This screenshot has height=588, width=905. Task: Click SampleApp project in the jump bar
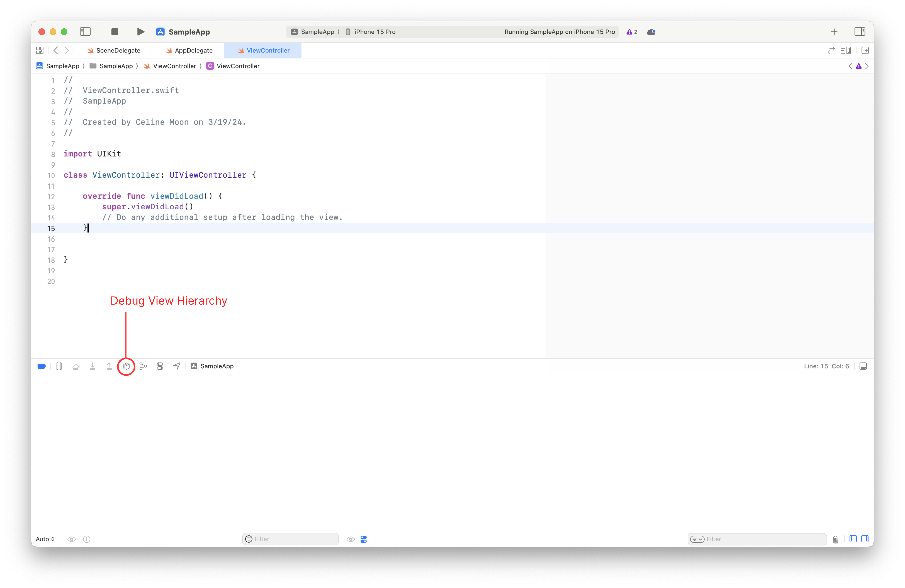tap(58, 66)
